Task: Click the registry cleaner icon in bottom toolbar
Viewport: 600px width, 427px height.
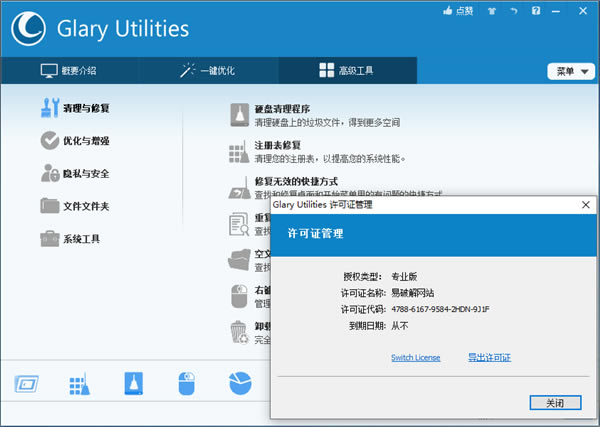Action: point(81,383)
